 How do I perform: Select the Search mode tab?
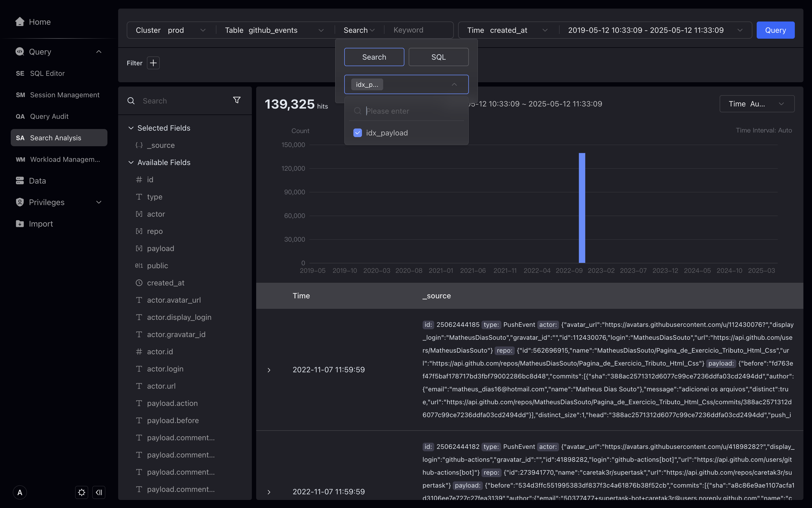pos(374,57)
